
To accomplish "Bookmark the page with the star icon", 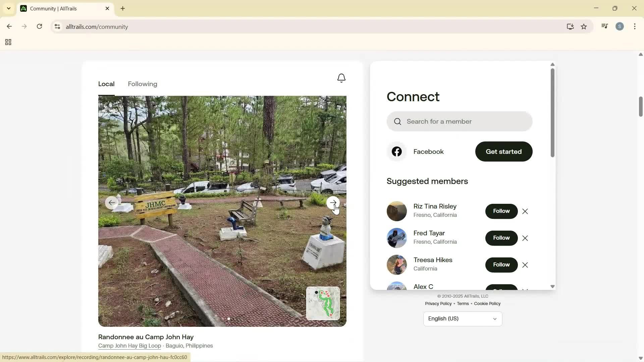I will click(x=584, y=26).
